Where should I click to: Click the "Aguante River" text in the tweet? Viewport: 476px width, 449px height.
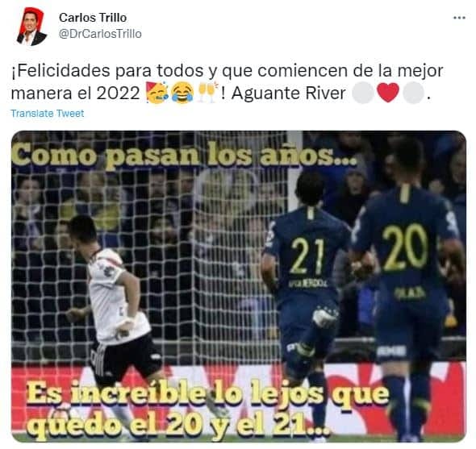[288, 94]
